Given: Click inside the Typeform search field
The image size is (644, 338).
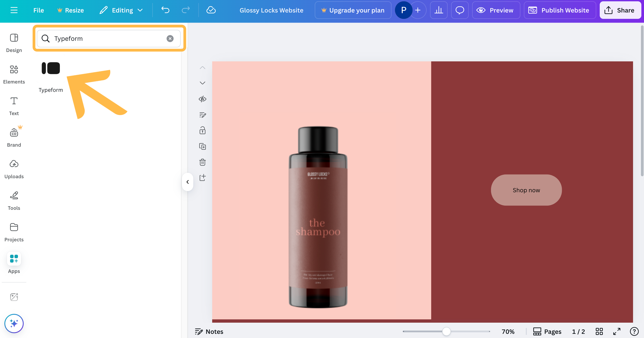Looking at the screenshot, I should (109, 39).
